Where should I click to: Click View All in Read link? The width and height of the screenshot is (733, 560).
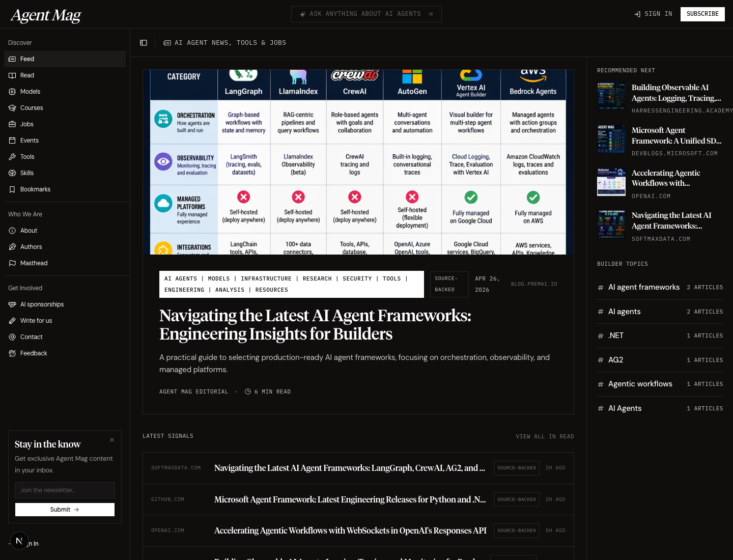(545, 437)
